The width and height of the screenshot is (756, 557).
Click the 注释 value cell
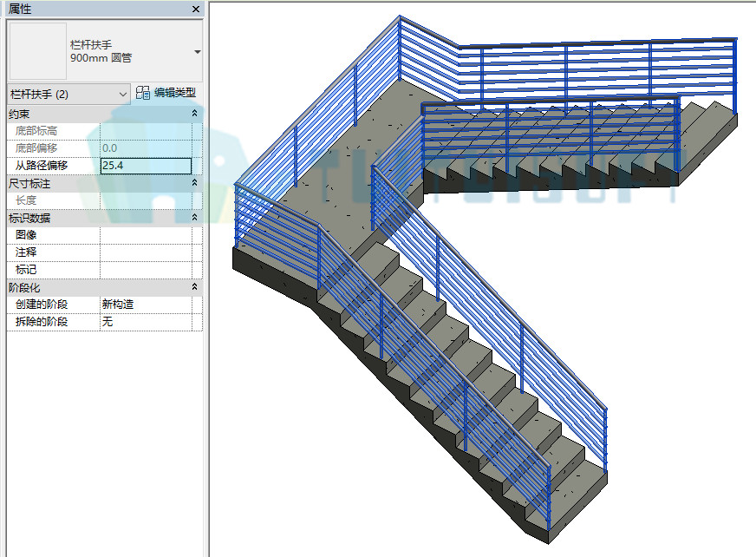click(147, 252)
